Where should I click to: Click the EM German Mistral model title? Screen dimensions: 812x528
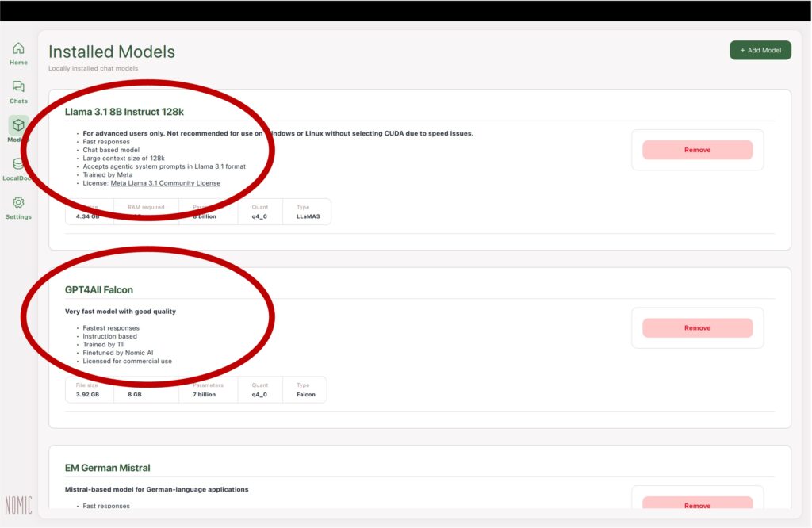107,468
